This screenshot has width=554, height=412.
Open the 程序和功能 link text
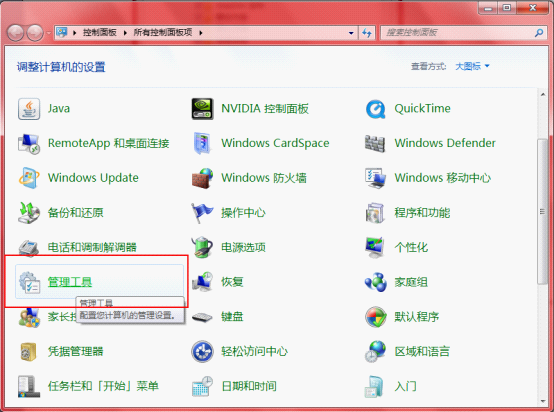click(422, 213)
